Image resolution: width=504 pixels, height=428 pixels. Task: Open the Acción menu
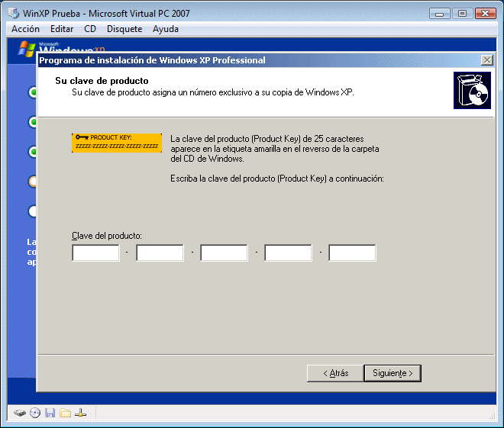point(25,29)
